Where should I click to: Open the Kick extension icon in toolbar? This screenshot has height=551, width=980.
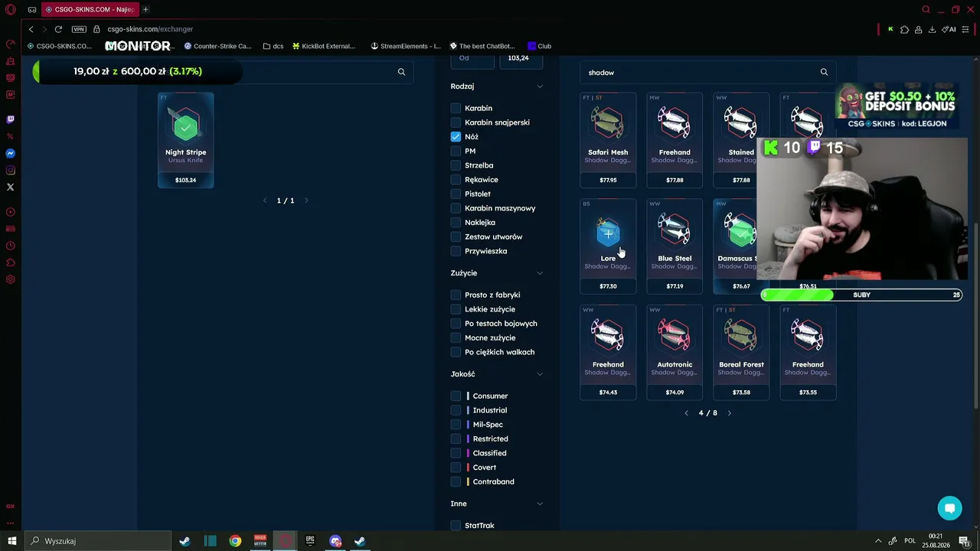coord(890,29)
